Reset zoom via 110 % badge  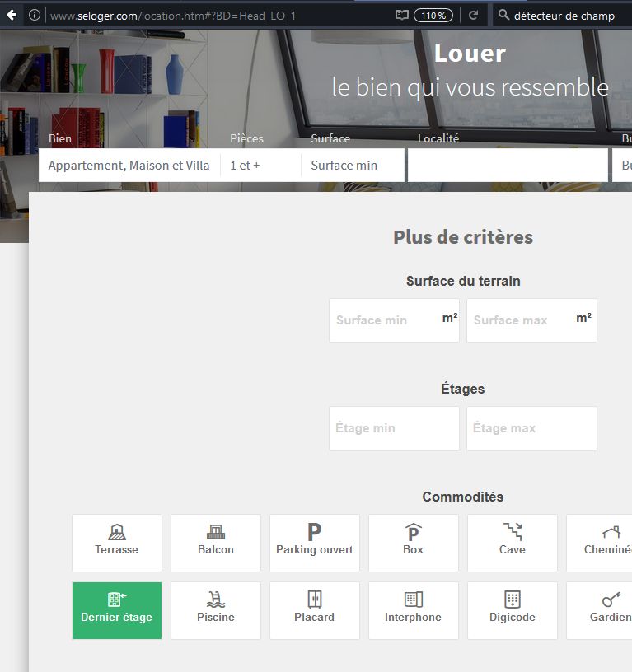[433, 16]
